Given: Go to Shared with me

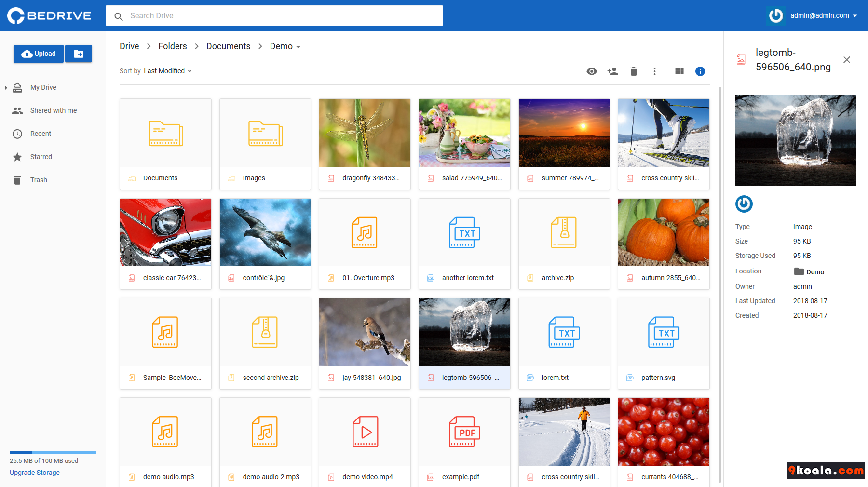Looking at the screenshot, I should pos(53,110).
